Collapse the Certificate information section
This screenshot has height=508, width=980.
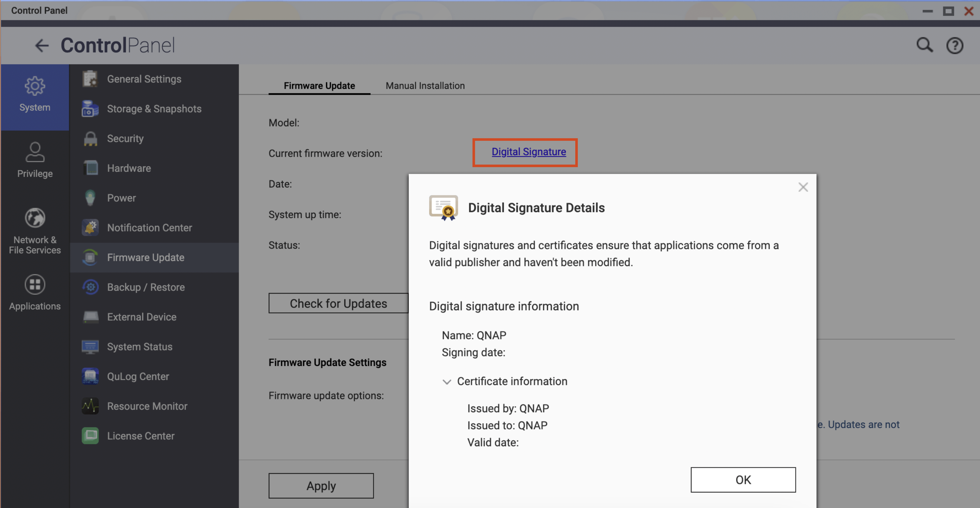(x=448, y=382)
